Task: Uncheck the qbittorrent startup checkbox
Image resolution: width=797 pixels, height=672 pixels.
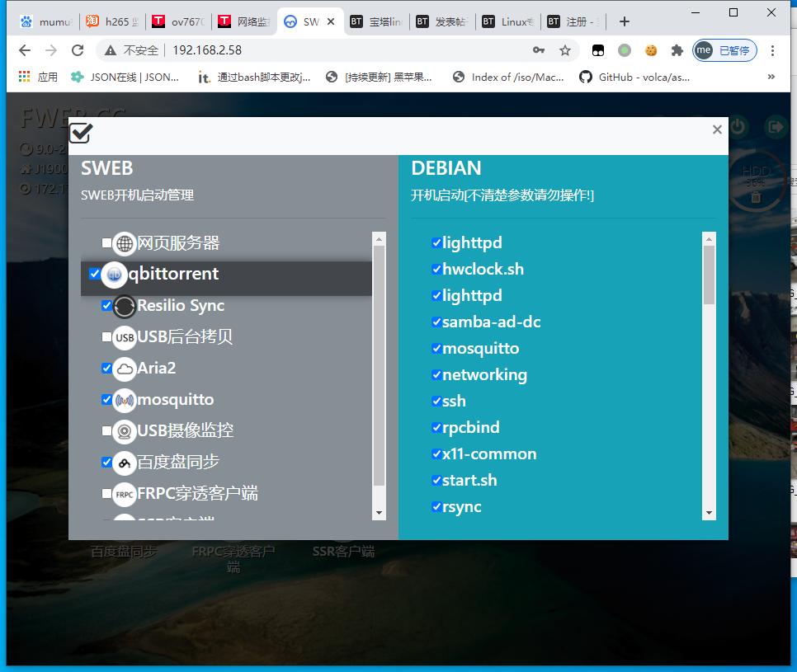Action: click(x=94, y=274)
